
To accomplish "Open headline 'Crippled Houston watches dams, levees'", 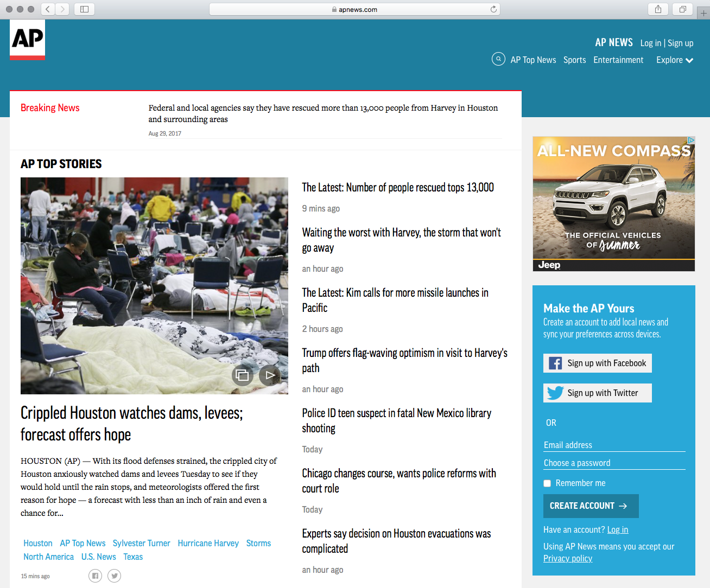I will (132, 424).
